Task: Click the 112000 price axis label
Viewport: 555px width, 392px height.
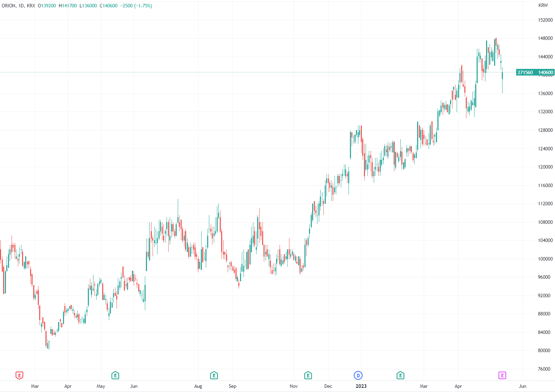Action: [546, 204]
